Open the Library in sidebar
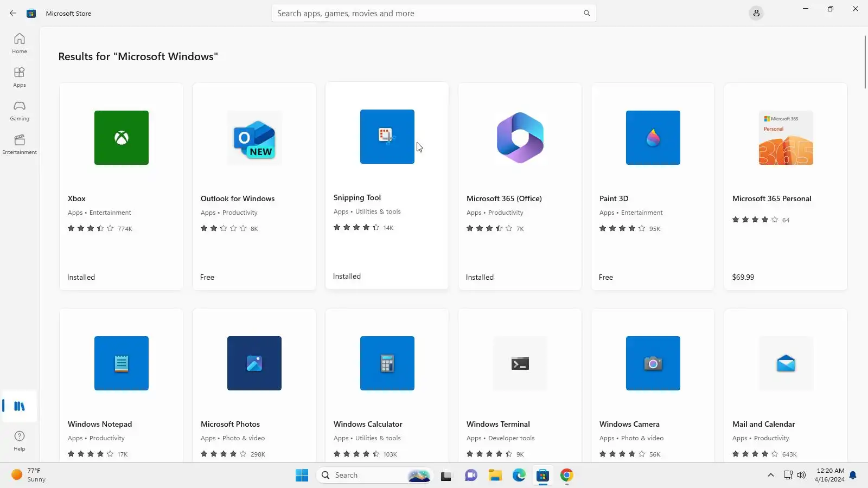868x488 pixels. tap(20, 406)
